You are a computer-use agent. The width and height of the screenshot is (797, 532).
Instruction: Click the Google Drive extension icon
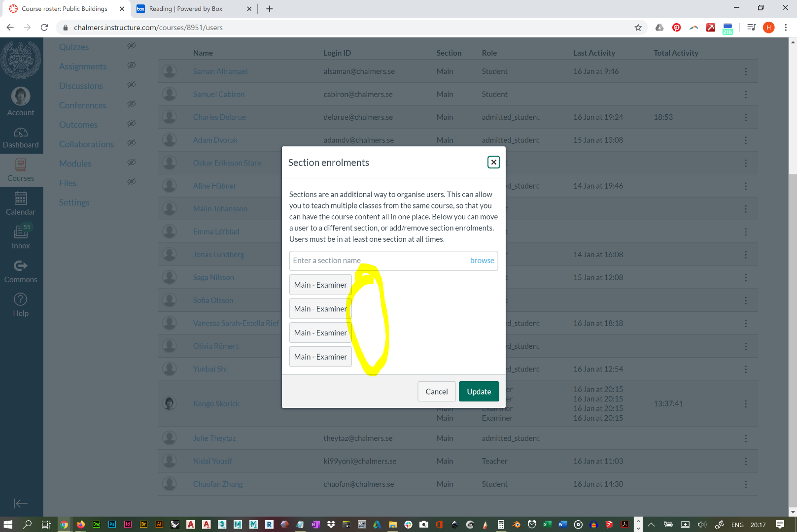(659, 28)
